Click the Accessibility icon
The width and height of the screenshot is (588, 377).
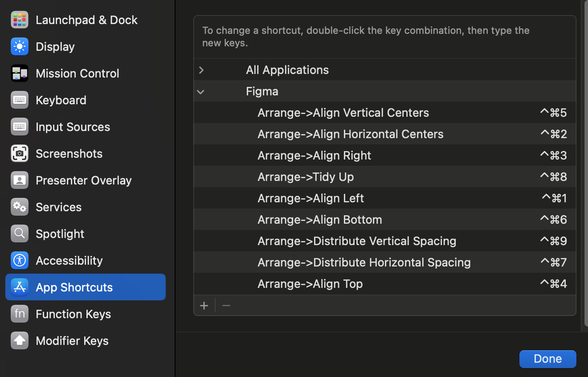pyautogui.click(x=20, y=261)
